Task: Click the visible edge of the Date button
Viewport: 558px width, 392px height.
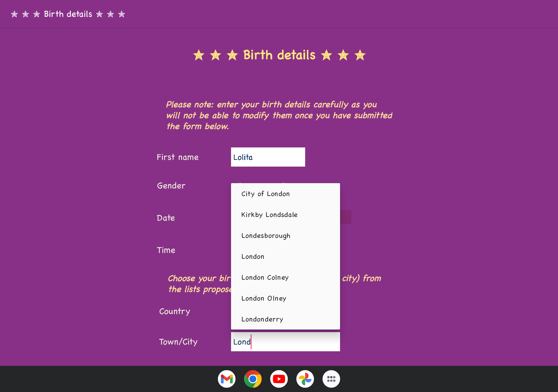Action: click(x=345, y=217)
